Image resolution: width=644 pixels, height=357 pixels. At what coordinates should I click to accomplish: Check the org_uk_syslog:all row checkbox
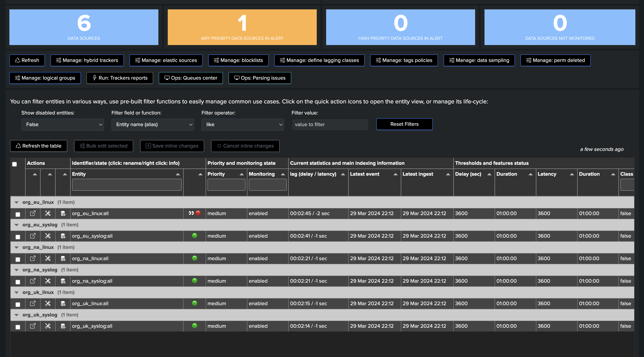(x=18, y=327)
